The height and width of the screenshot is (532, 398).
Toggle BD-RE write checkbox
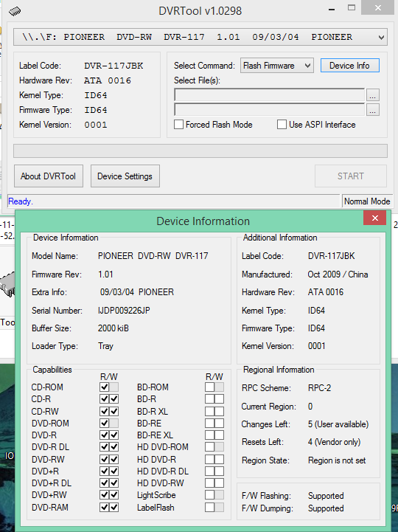click(x=220, y=423)
